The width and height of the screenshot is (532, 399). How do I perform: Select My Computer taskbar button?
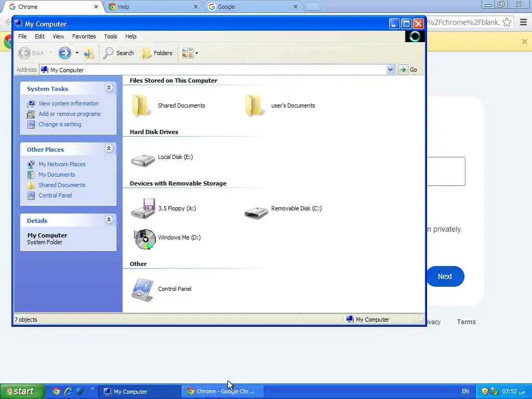coord(139,392)
